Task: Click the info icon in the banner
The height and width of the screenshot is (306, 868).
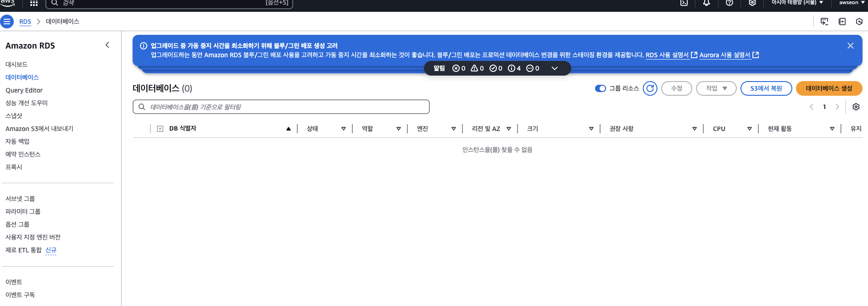Action: [x=144, y=46]
